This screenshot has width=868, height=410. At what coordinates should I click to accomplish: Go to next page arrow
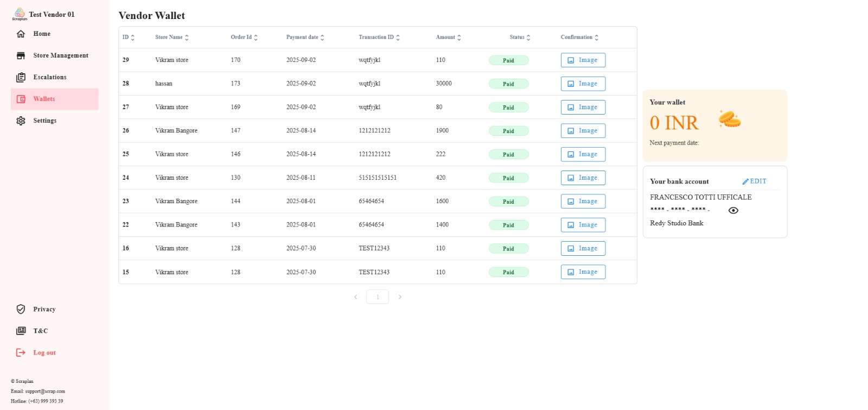coord(400,297)
